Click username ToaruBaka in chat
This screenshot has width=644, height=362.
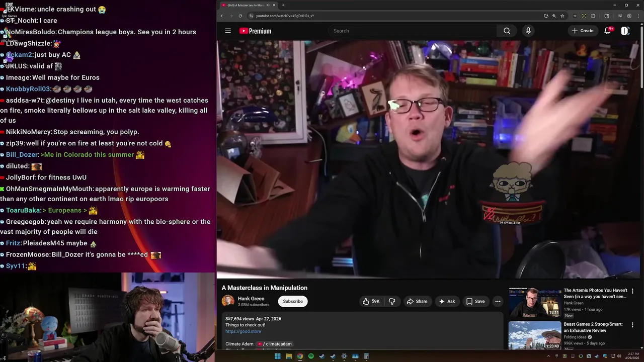pos(23,210)
